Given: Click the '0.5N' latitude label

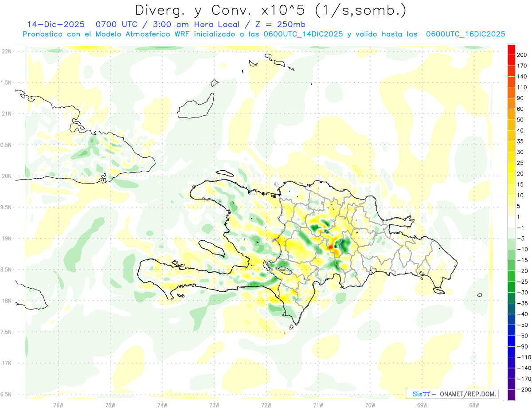Looking at the screenshot, I should click(5, 145).
